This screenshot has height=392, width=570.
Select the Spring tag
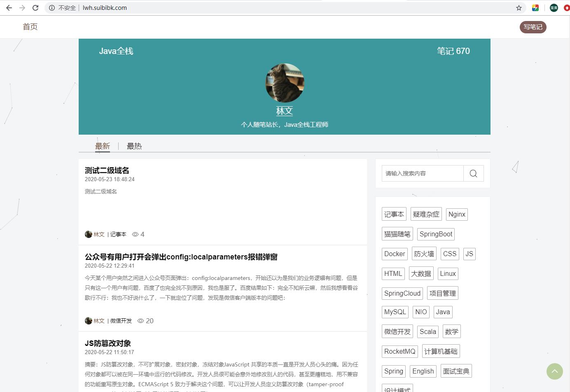[394, 371]
